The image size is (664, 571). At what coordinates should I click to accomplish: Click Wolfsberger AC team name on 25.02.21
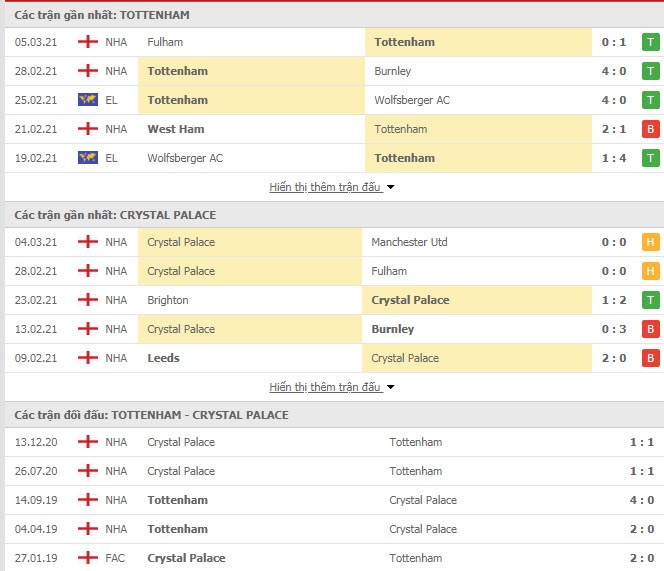pyautogui.click(x=412, y=100)
